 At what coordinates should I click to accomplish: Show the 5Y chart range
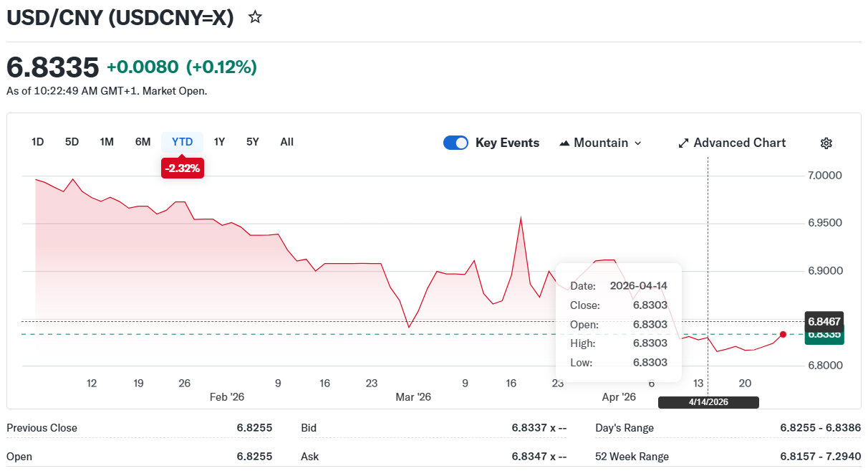click(253, 142)
